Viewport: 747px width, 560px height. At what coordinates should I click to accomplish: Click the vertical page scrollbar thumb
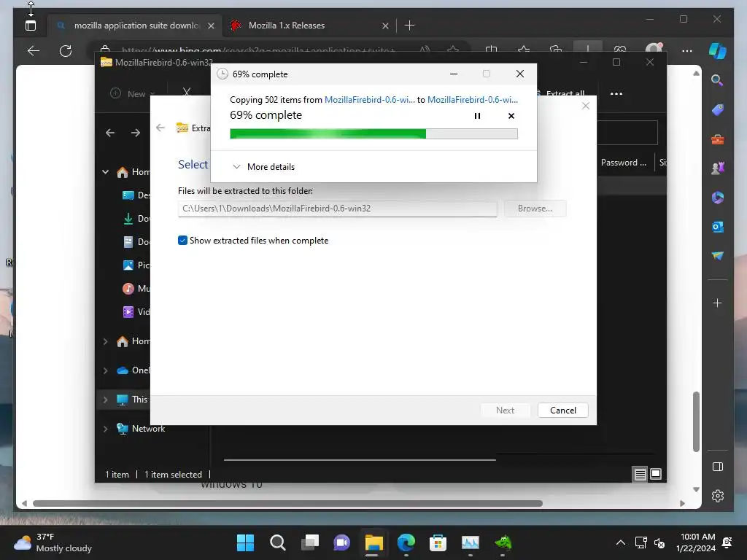tap(696, 421)
